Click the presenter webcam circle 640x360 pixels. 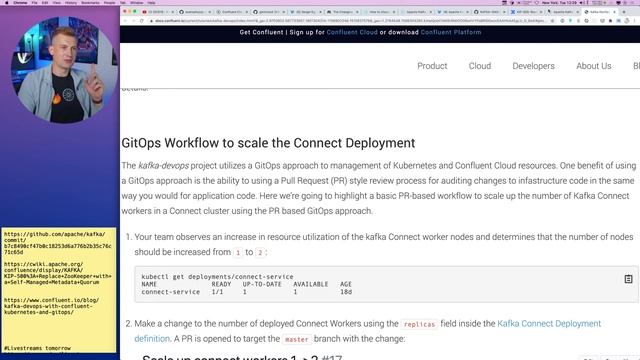64,70
